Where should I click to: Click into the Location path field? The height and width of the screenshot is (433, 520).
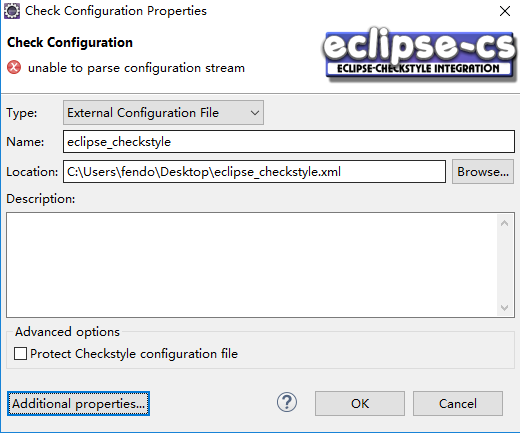(254, 172)
